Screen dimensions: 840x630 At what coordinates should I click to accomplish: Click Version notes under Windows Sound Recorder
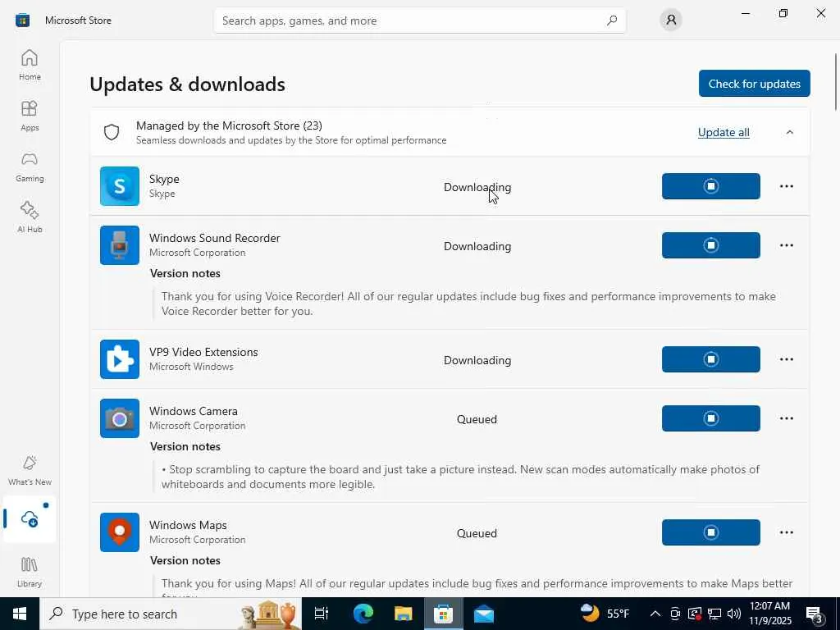pyautogui.click(x=185, y=273)
